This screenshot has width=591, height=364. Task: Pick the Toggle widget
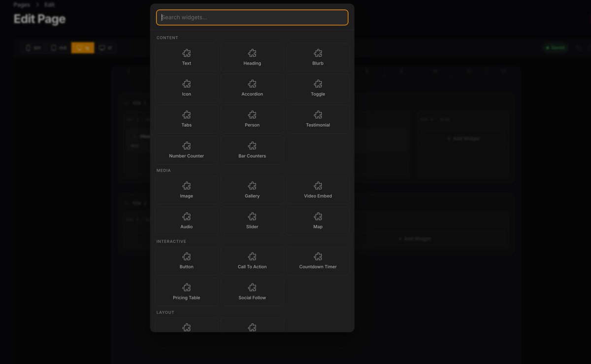[318, 88]
